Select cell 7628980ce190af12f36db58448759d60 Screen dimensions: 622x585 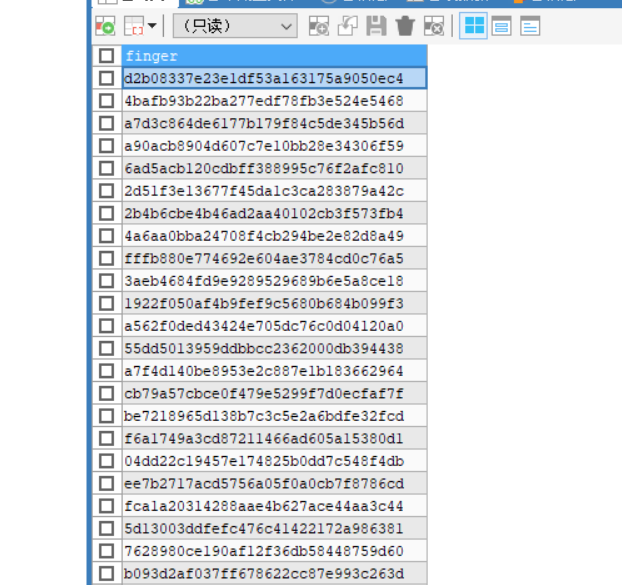(x=275, y=551)
